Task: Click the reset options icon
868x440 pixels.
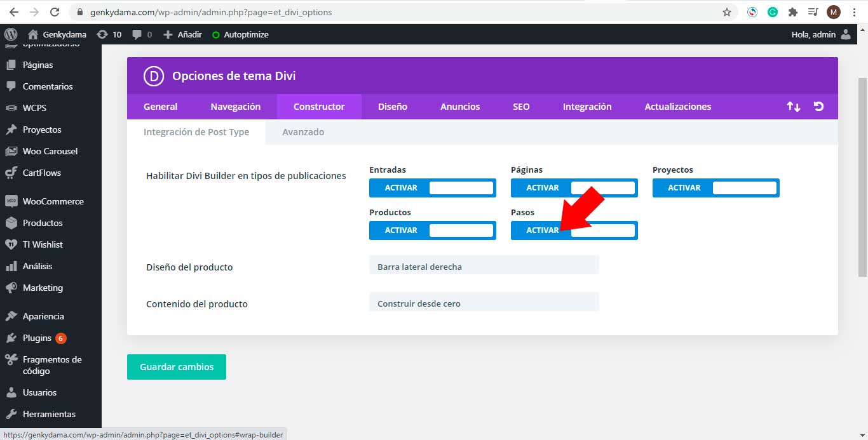Action: 819,107
